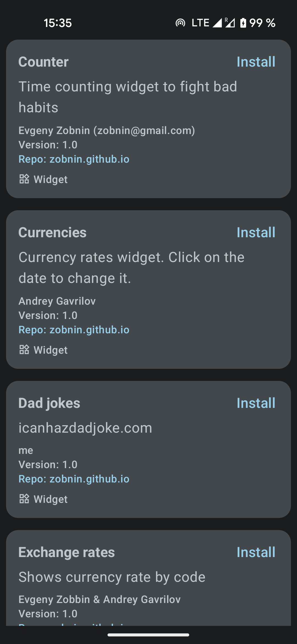This screenshot has height=644, width=297.
Task: Tap the Dad jokes card title
Action: 49,403
